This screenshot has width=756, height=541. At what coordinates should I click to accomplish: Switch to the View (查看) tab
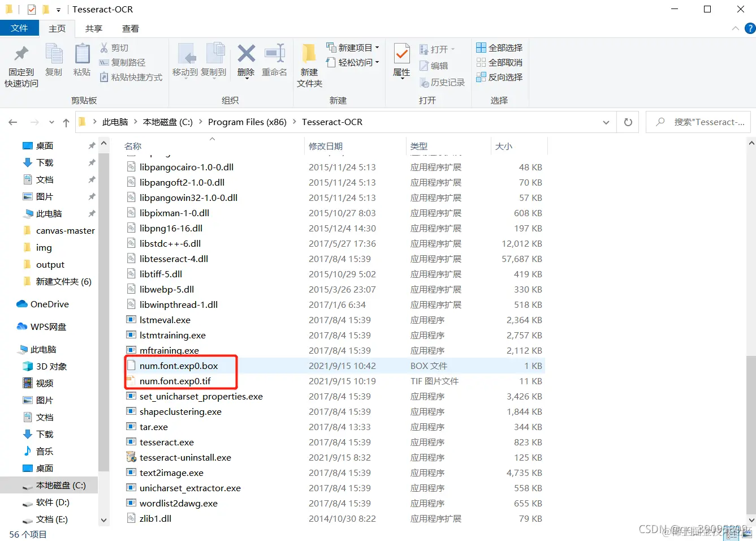click(131, 29)
